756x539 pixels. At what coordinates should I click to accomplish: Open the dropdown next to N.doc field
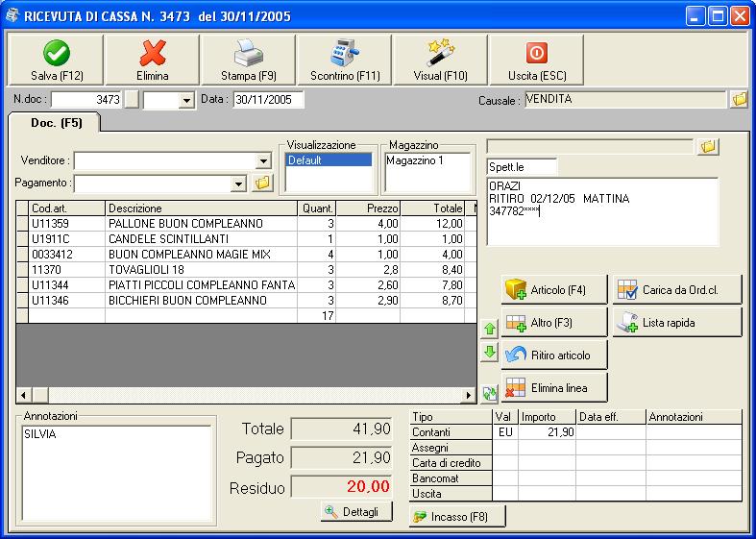tap(186, 100)
